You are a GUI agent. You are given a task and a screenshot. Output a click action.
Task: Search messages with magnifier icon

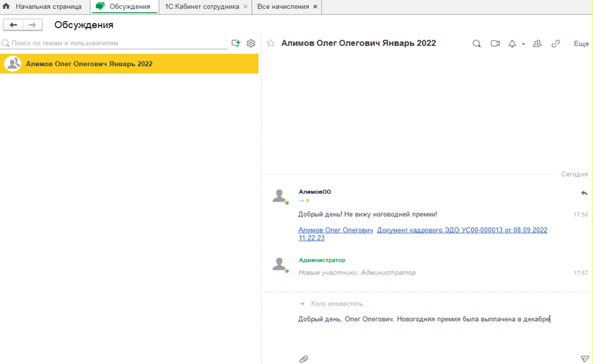pos(477,44)
